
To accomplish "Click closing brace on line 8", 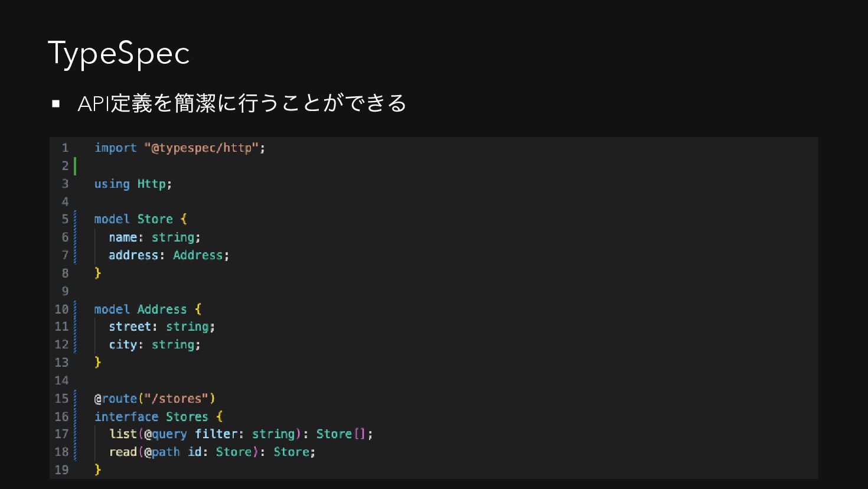I will pyautogui.click(x=98, y=273).
